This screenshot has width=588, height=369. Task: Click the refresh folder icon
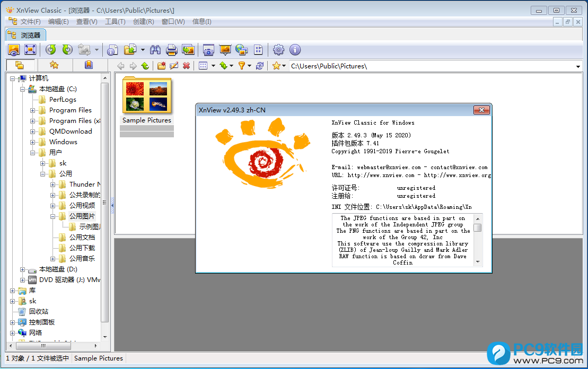[259, 66]
